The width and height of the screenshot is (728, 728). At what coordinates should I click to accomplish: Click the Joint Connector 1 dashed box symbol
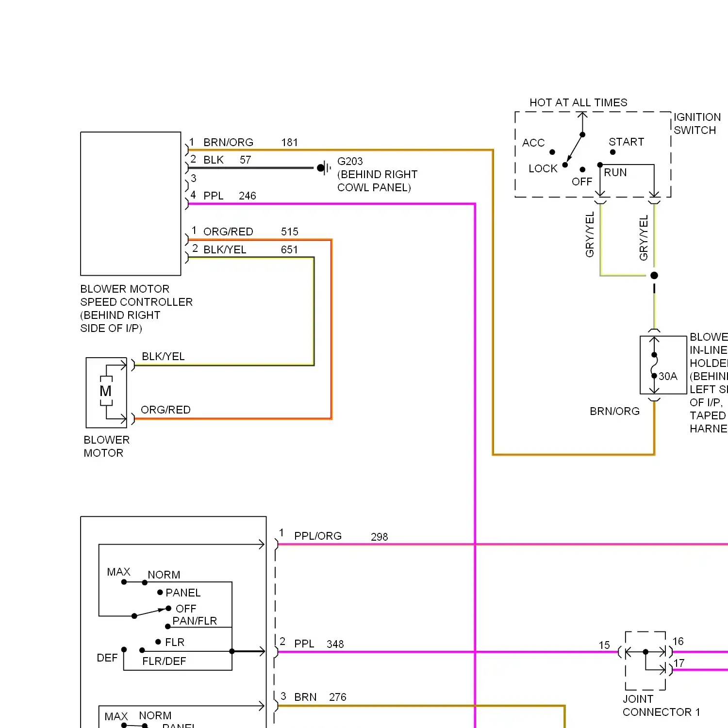pos(645,661)
